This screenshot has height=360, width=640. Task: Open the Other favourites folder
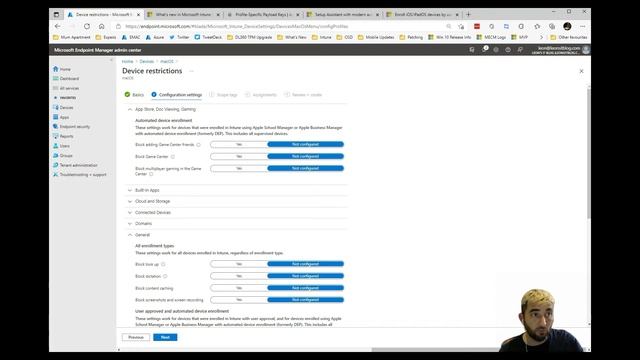point(569,37)
